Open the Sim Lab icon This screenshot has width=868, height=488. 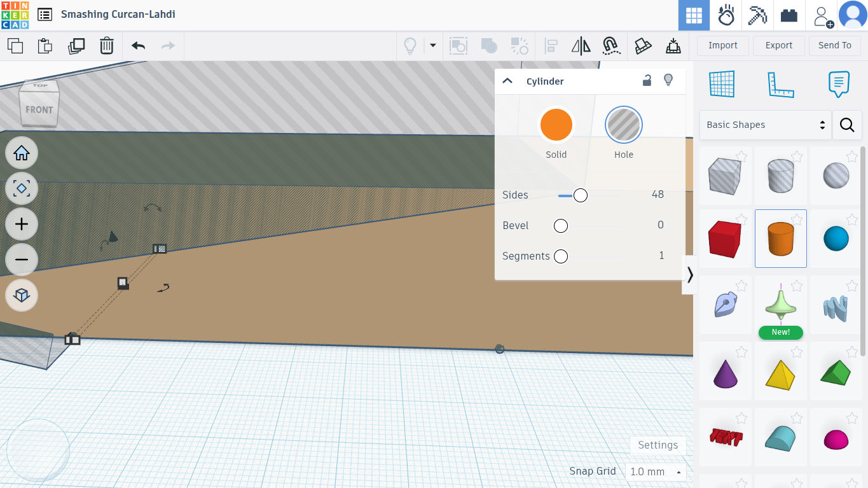726,15
